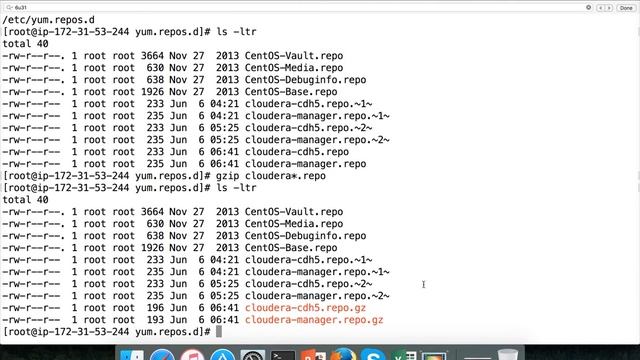The width and height of the screenshot is (640, 360).
Task: Click CentOS-Debuginfo.repo in second listing
Action: [x=305, y=236]
